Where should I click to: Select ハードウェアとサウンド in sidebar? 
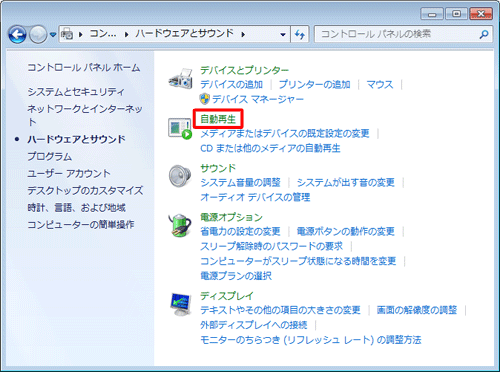point(76,139)
